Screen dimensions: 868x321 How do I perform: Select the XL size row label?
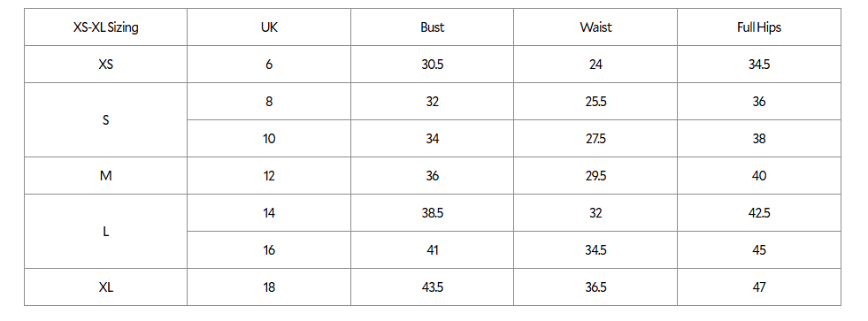pos(105,287)
